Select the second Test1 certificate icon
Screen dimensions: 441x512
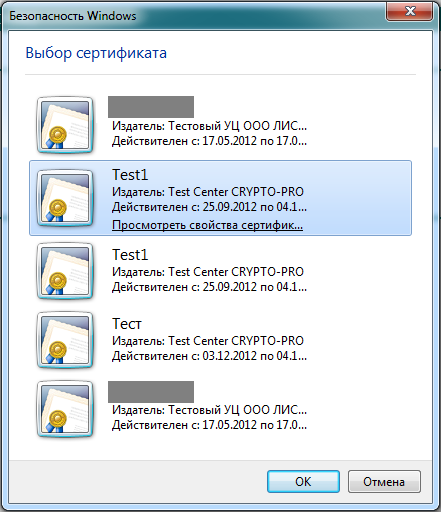pyautogui.click(x=65, y=271)
